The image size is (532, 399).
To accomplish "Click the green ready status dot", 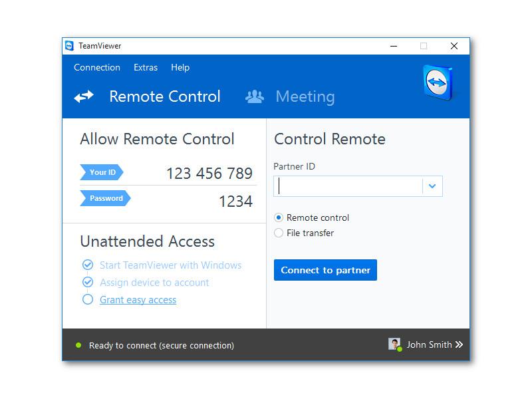I will click(x=78, y=345).
